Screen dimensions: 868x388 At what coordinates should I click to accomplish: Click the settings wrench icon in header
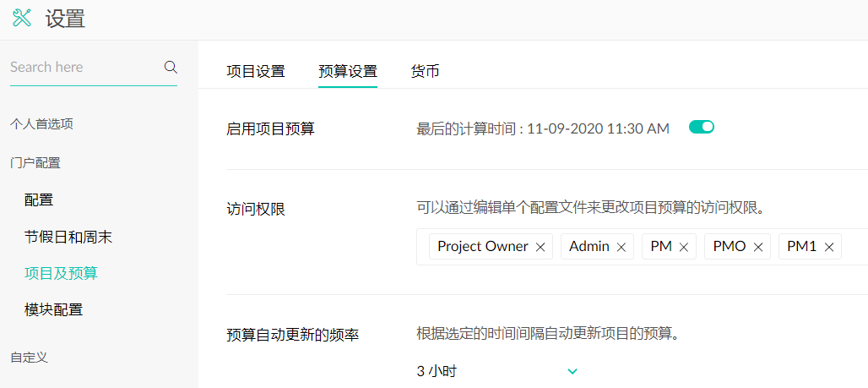tap(22, 19)
